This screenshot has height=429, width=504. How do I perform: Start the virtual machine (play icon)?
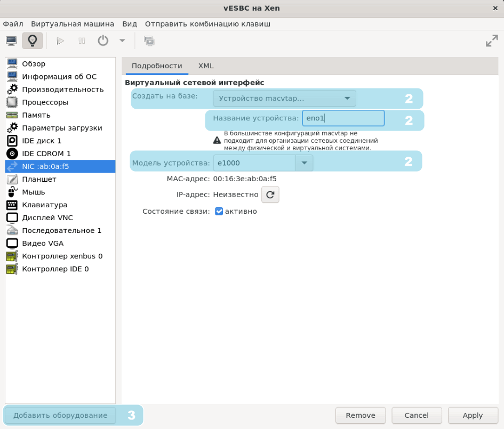[60, 41]
